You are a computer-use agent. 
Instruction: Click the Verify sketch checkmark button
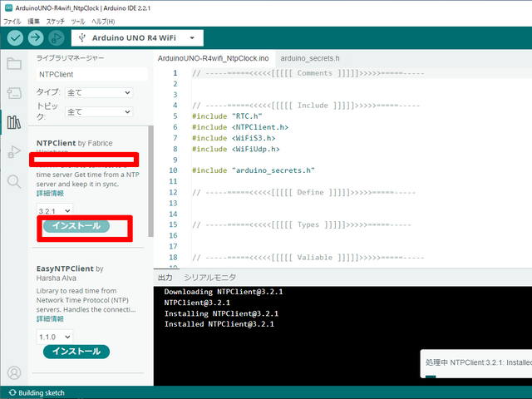coord(15,37)
